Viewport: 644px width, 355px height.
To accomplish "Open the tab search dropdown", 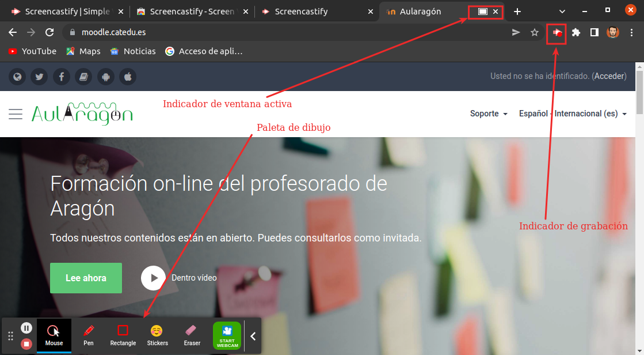I will click(562, 12).
